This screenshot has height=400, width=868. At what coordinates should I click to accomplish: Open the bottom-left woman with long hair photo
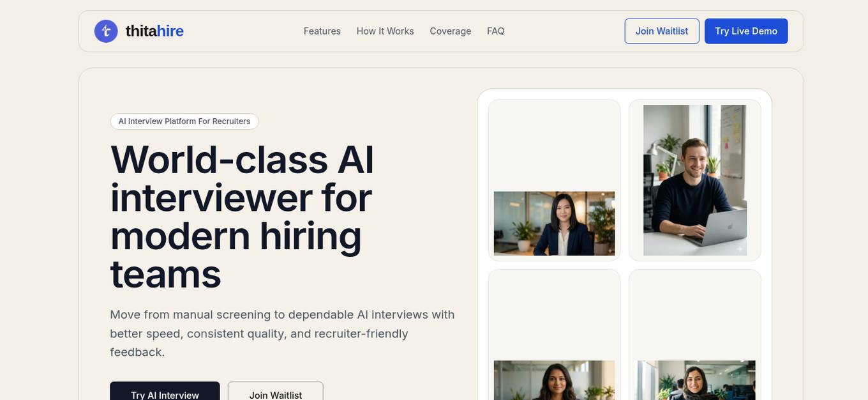coord(554,380)
